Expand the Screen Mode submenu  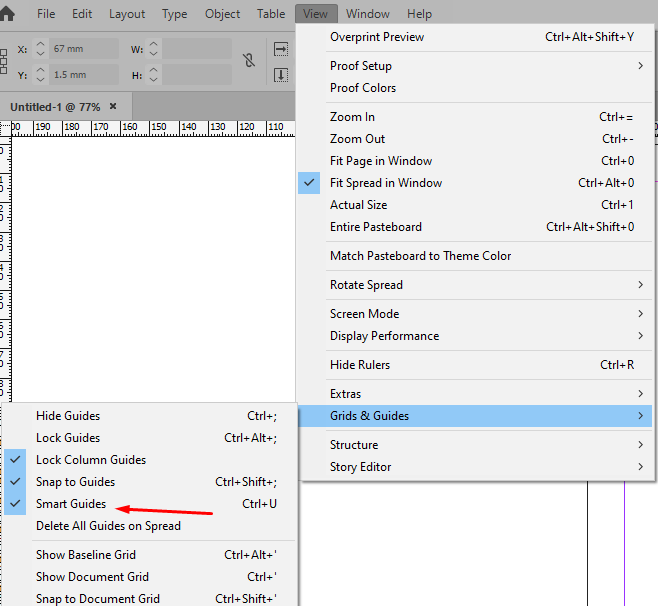pyautogui.click(x=475, y=313)
